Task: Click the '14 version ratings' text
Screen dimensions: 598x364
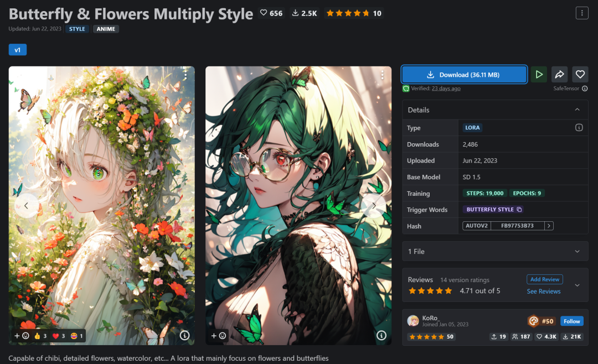Action: point(465,280)
